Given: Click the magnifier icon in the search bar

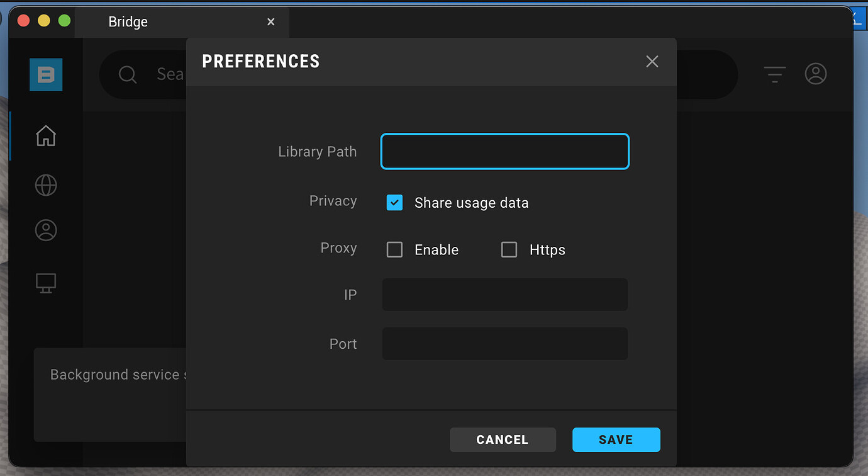Looking at the screenshot, I should [128, 74].
